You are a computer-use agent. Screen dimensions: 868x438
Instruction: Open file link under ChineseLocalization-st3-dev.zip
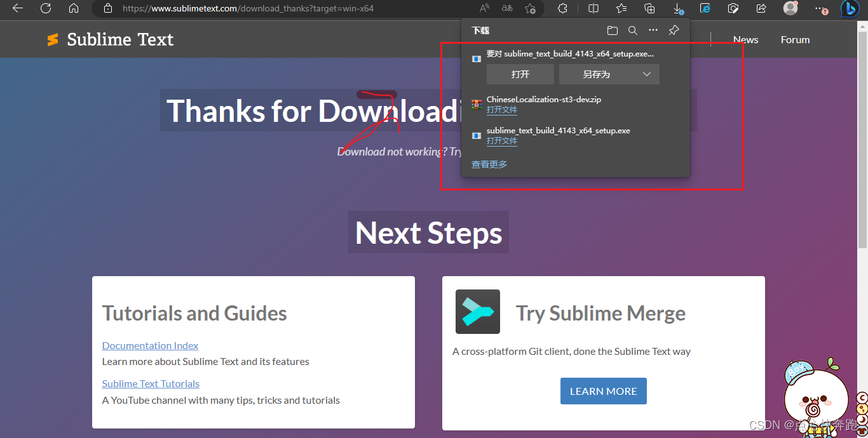coord(502,110)
